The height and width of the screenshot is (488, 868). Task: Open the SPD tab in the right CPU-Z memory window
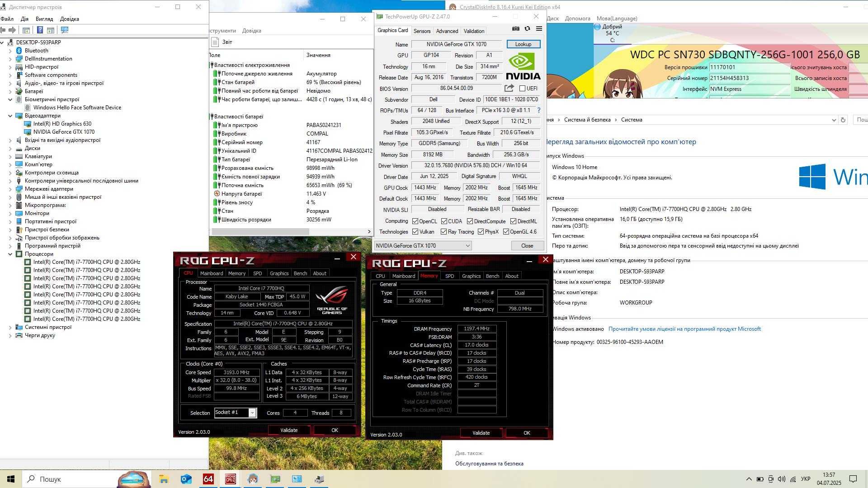tap(449, 276)
